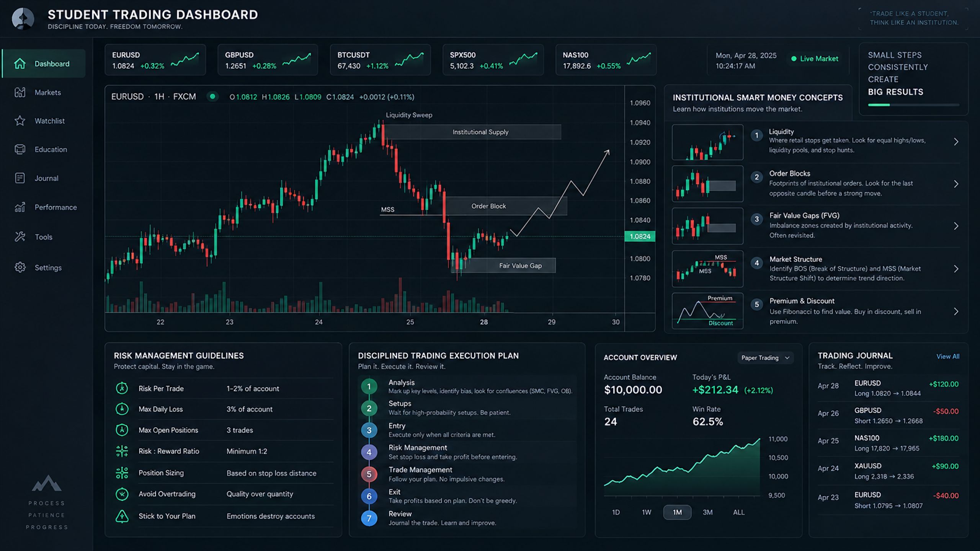Select the Journal notebook icon
This screenshot has height=551, width=980.
click(20, 178)
